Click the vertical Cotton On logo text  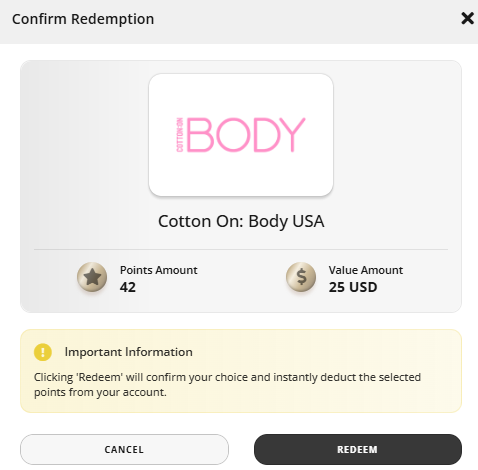coord(180,135)
